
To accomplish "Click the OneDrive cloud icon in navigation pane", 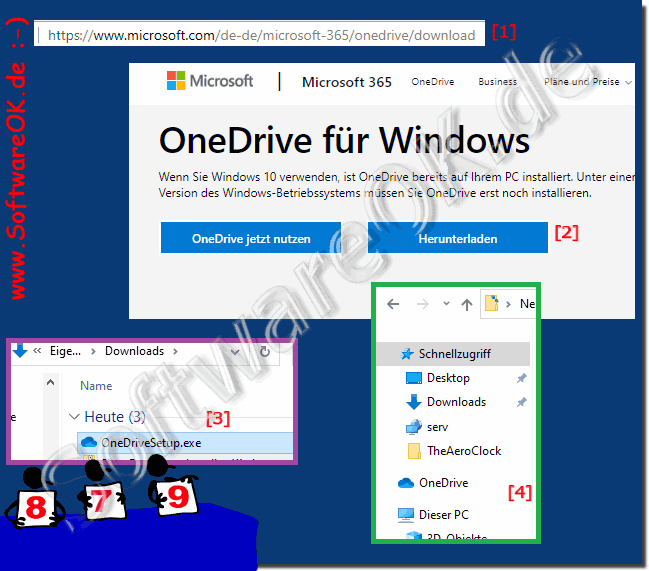I will pyautogui.click(x=406, y=483).
